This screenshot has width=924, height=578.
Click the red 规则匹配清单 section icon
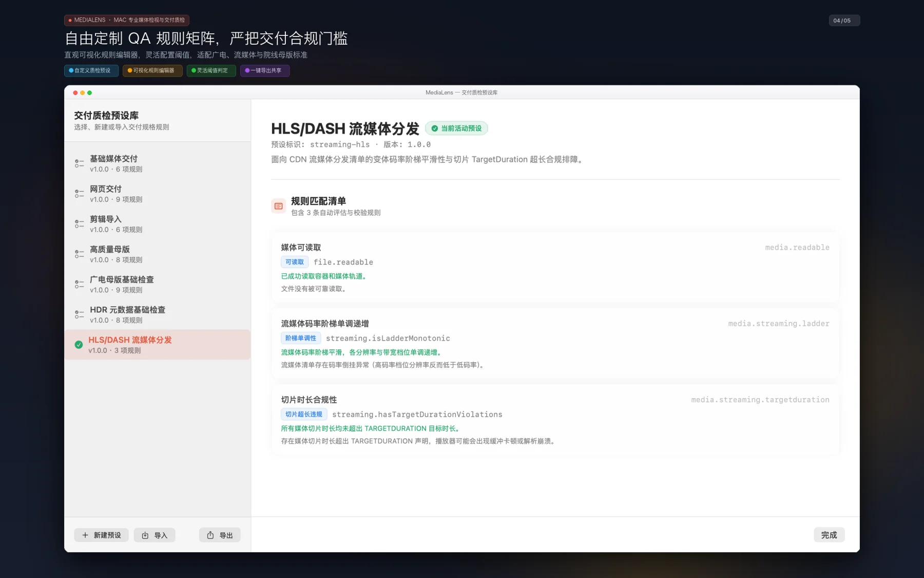[x=279, y=206]
